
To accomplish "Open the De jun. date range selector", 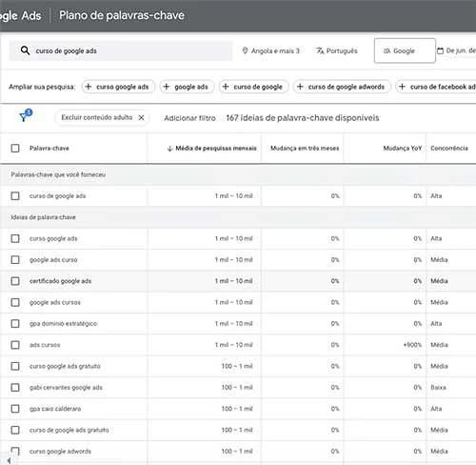I will pos(456,51).
